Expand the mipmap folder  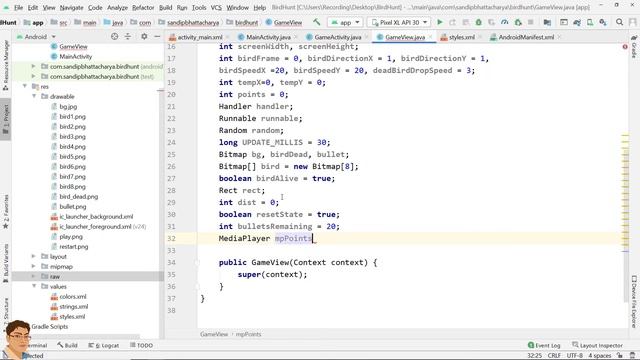(x=34, y=267)
